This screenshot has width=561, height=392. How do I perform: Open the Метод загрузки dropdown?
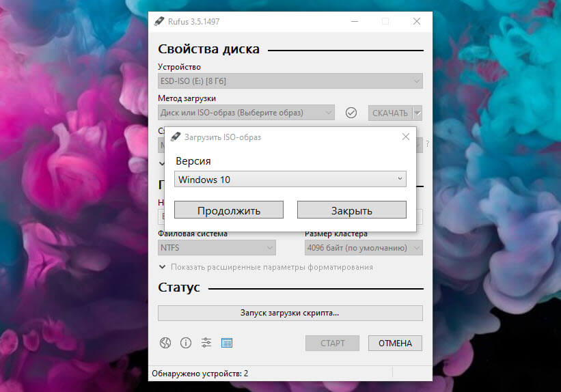coord(246,112)
